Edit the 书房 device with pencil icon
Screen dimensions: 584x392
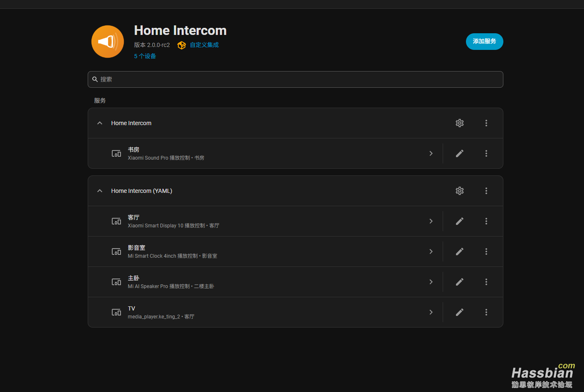click(459, 153)
